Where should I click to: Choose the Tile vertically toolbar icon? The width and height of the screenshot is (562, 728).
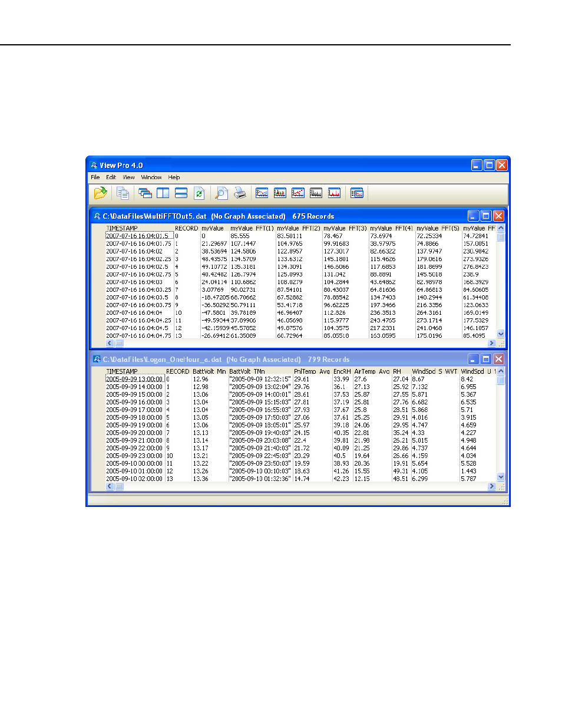click(x=163, y=193)
